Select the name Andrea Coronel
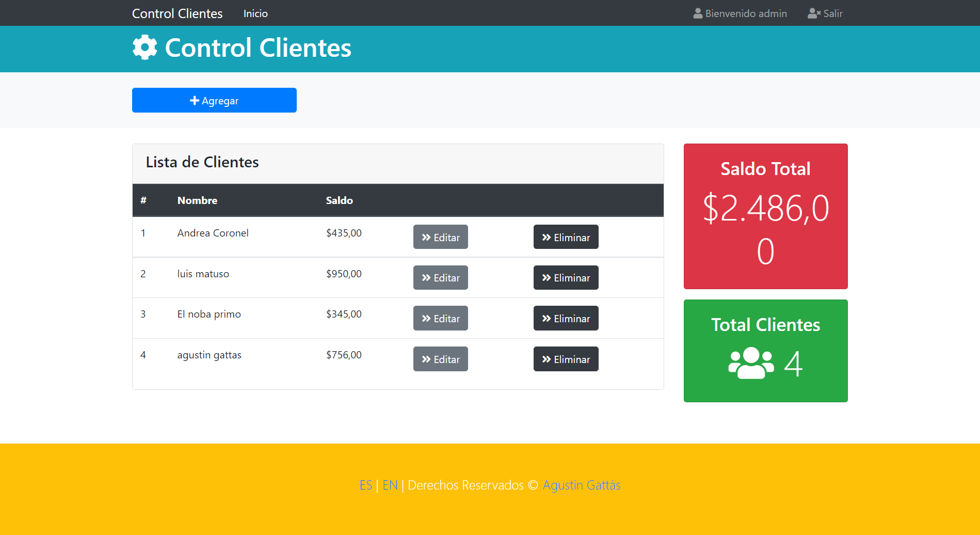The image size is (980, 535). pos(213,233)
